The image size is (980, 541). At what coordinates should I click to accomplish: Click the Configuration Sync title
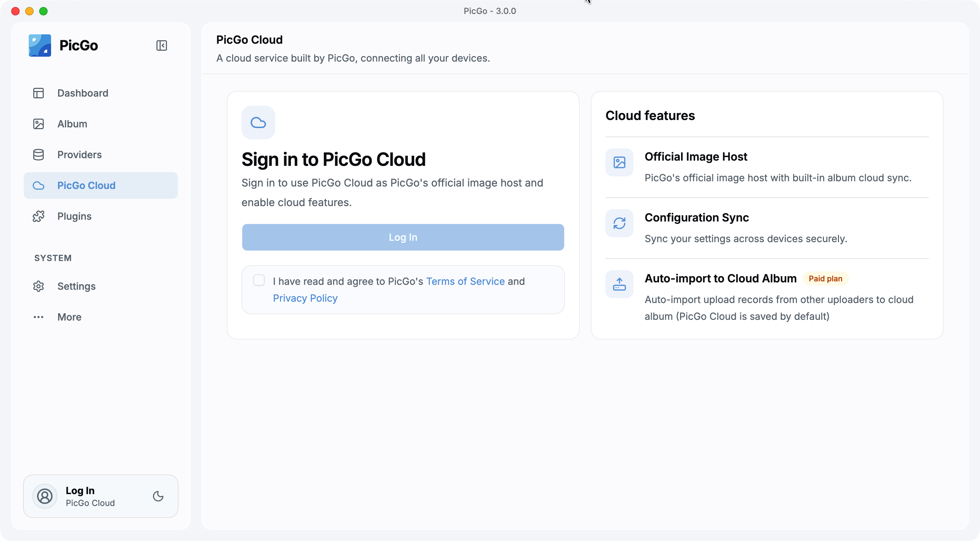click(x=696, y=218)
